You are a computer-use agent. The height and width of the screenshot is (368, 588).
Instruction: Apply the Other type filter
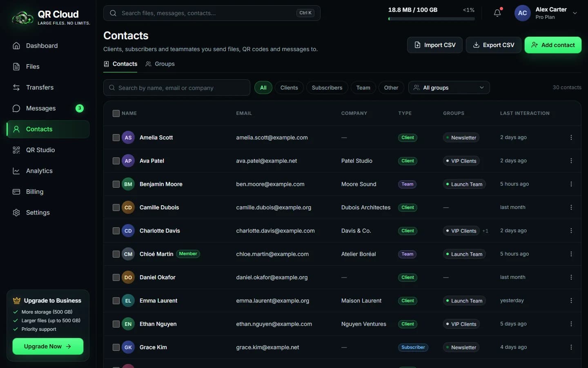391,88
